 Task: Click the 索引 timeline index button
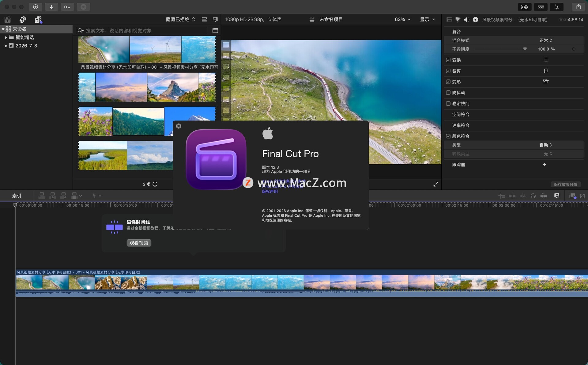[x=17, y=196]
